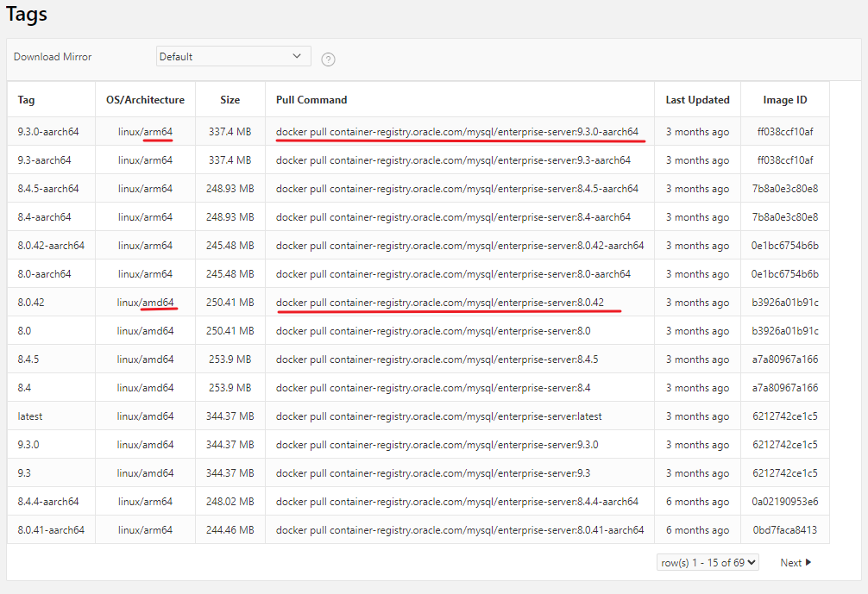868x594 pixels.
Task: Click the 244.46 MB size cell
Action: point(230,530)
